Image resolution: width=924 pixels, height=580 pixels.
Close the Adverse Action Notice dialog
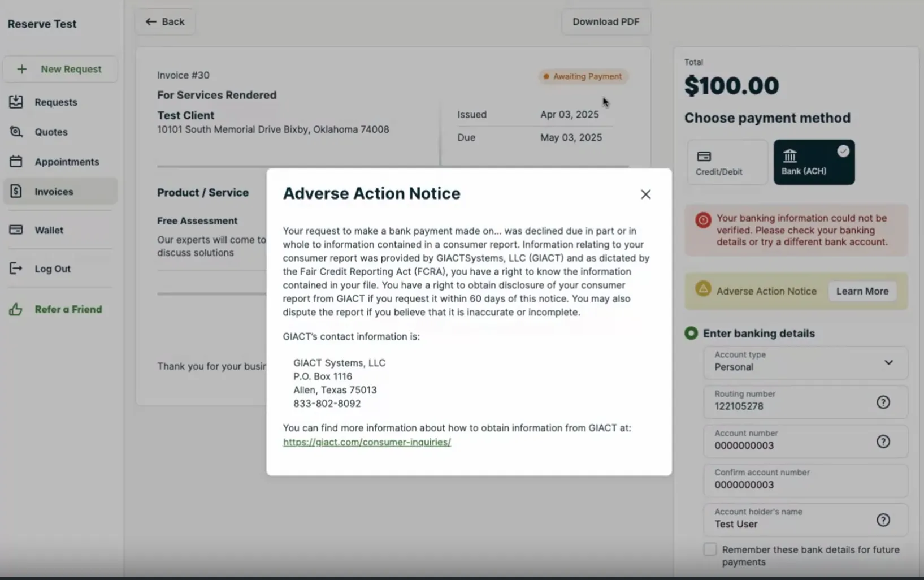click(x=645, y=194)
